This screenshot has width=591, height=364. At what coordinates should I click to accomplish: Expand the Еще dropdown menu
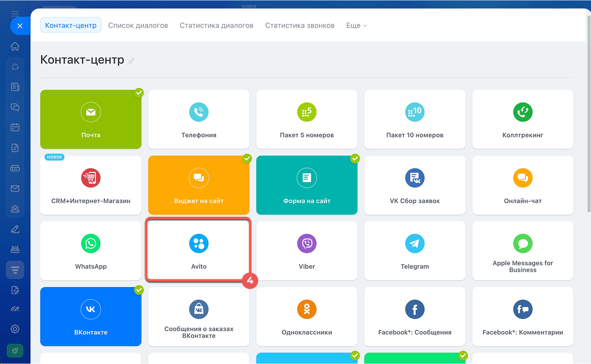pyautogui.click(x=357, y=25)
